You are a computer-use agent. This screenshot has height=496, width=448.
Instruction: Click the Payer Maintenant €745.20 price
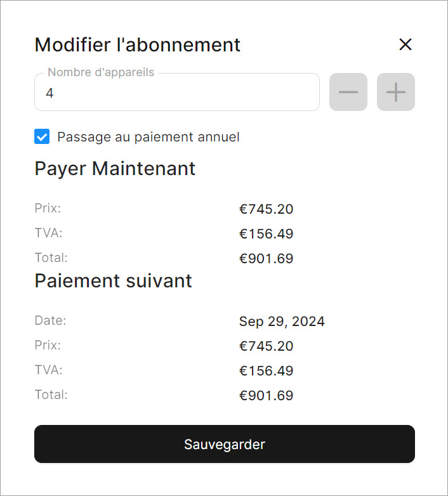pos(266,209)
